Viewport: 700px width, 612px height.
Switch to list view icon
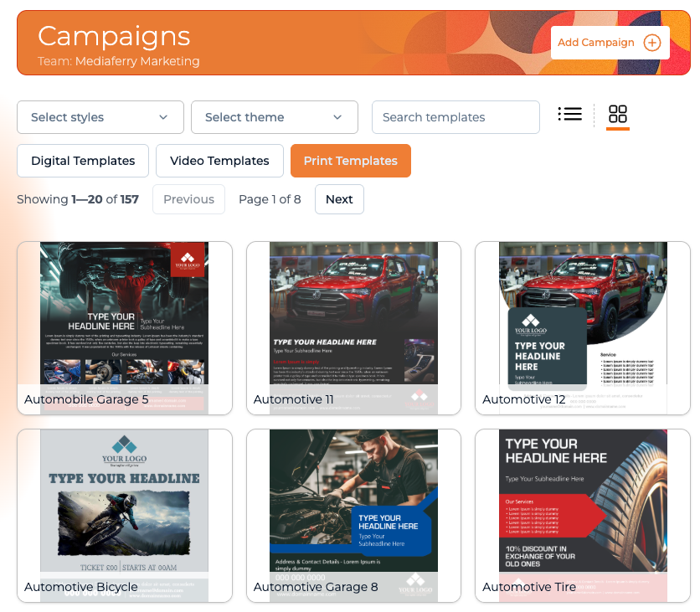569,115
